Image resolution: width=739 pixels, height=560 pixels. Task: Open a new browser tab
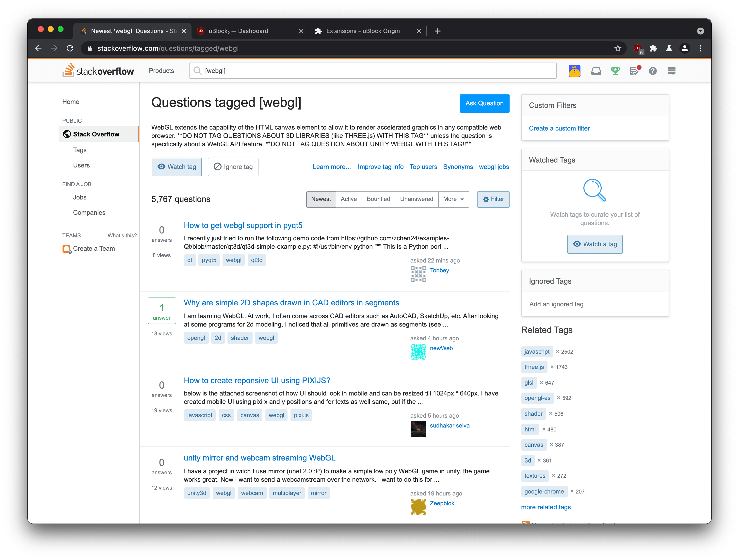[x=437, y=31]
